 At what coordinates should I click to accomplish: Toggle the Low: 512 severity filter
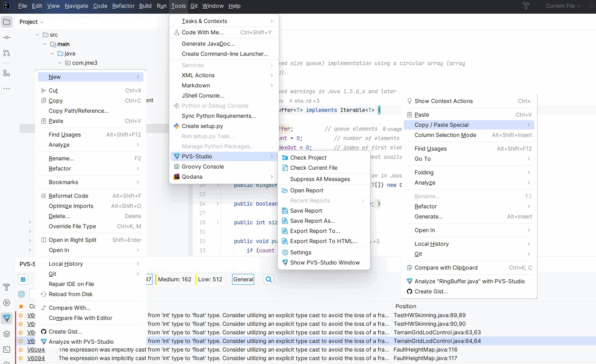coord(210,279)
